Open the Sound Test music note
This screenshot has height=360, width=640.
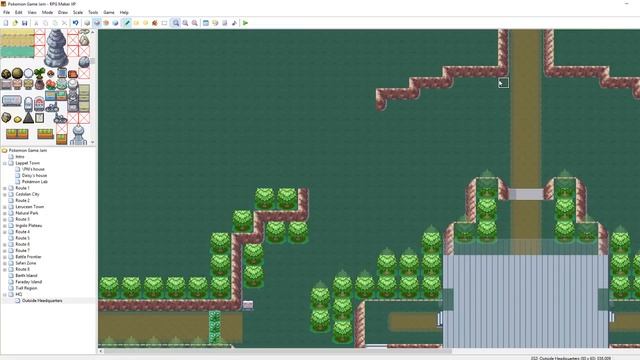pos(234,23)
